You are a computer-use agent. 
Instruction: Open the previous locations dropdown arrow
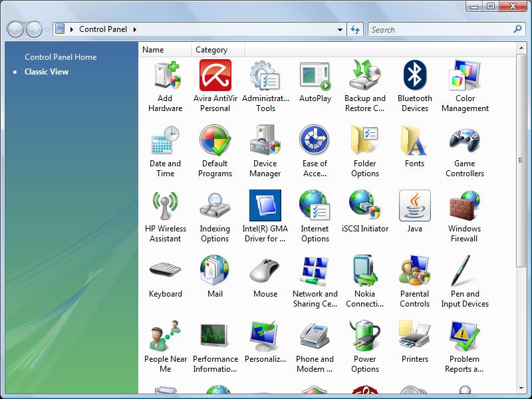pos(45,29)
